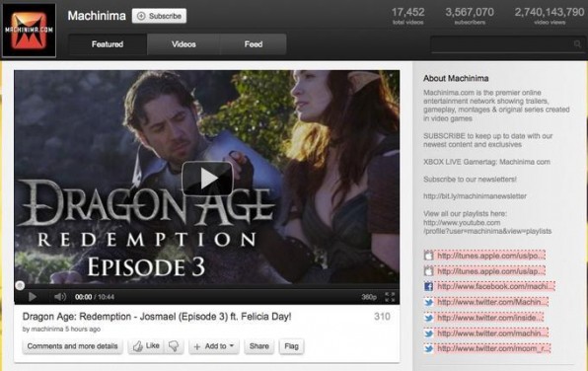
Task: Subscribe to the Machinima channel
Action: pyautogui.click(x=160, y=16)
